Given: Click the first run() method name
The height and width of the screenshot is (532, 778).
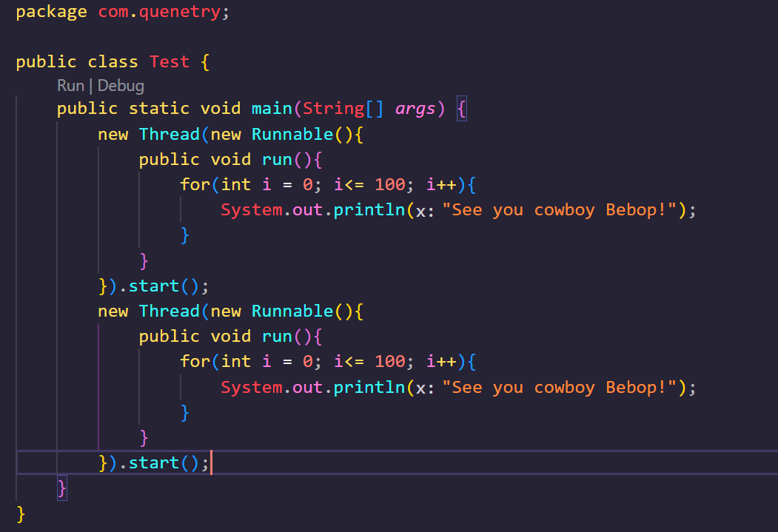Looking at the screenshot, I should pos(277,160).
